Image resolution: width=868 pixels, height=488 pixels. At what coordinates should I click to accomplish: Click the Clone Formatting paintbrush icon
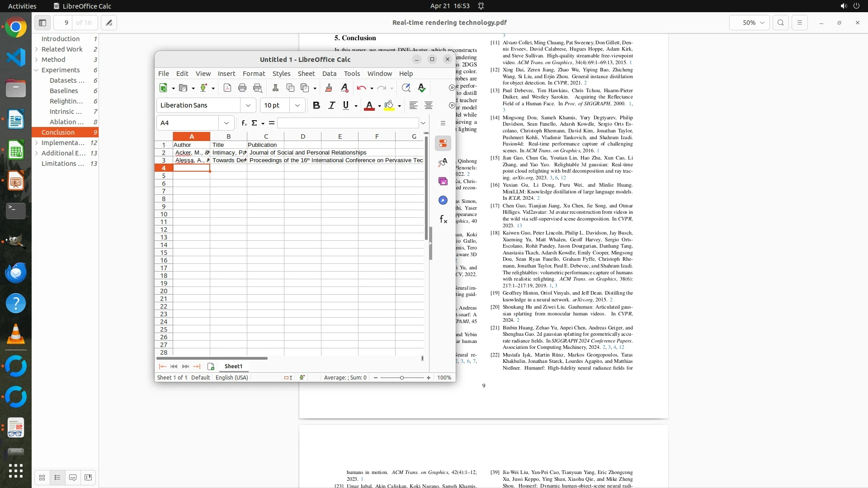coord(329,88)
